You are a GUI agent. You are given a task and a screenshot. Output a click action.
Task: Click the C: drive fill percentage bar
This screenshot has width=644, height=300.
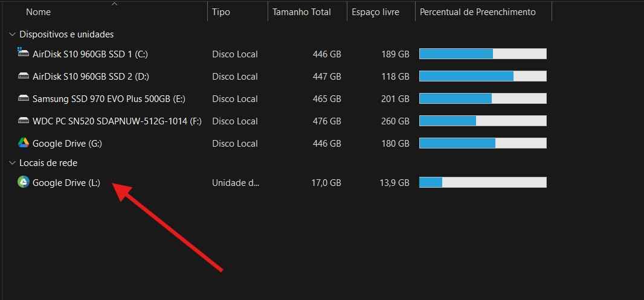click(x=483, y=54)
